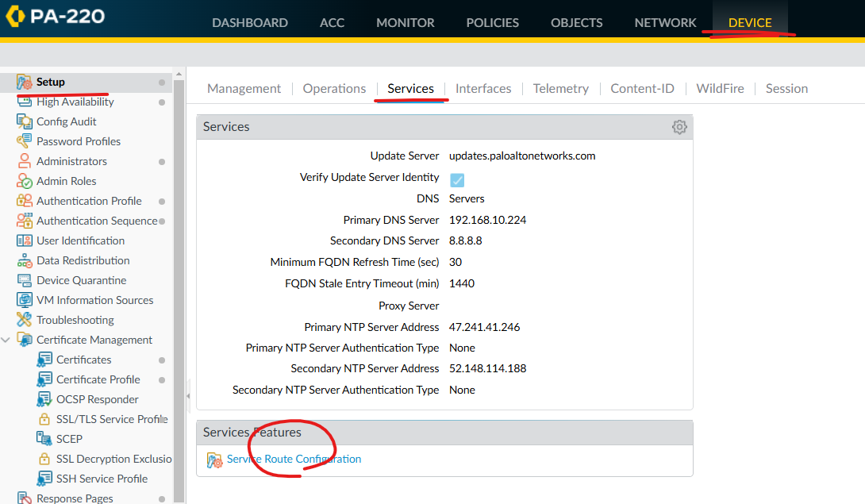Viewport: 865px width, 504px height.
Task: Toggle Verify Update Server Identity checkbox
Action: (x=457, y=180)
